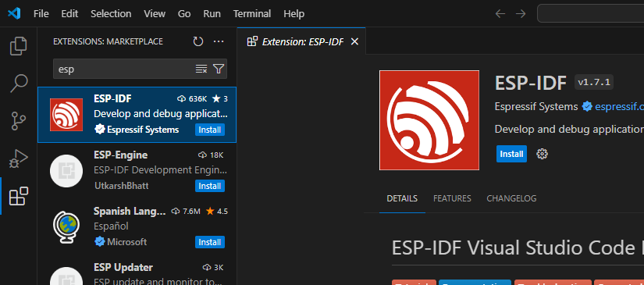
Task: Click the Spanish Language Pack globe icon
Action: point(66,227)
